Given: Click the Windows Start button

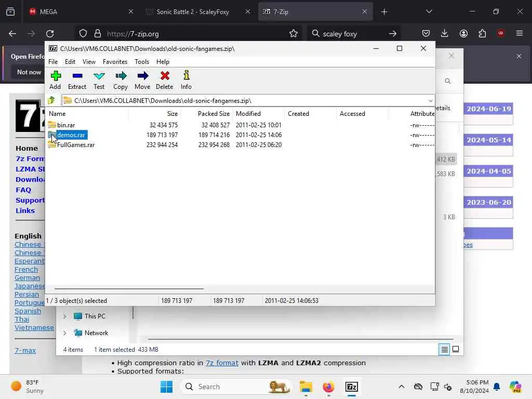Looking at the screenshot, I should click(166, 387).
